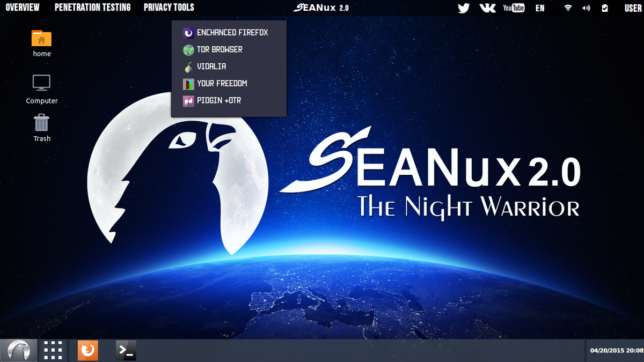Launch the terminal from the taskbar
This screenshot has width=644, height=362.
(x=126, y=350)
